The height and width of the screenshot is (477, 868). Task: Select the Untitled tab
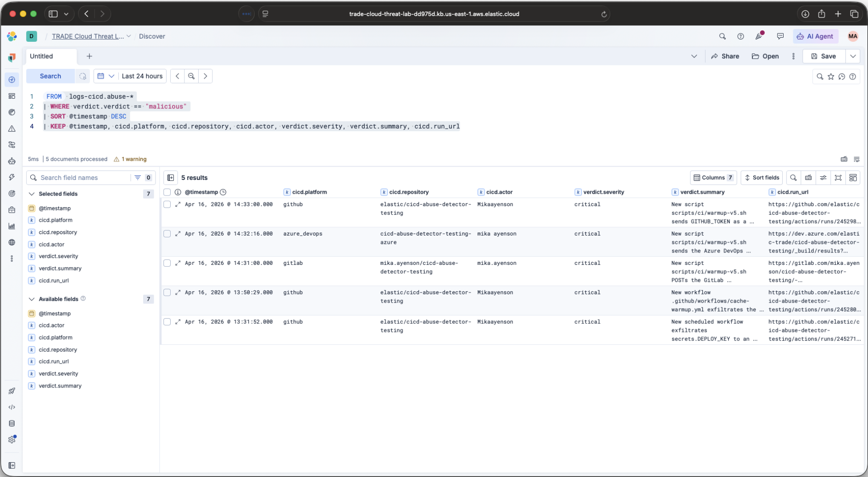click(51, 56)
